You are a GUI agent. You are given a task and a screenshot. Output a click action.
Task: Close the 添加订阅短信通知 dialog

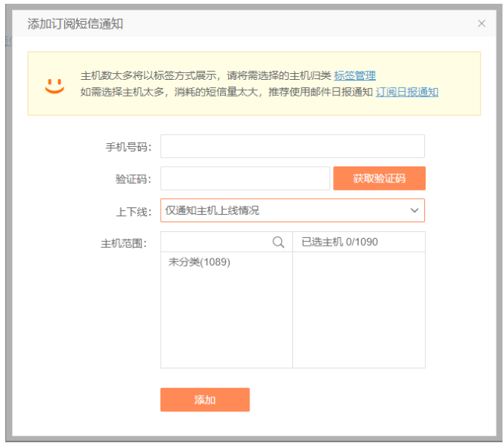481,23
